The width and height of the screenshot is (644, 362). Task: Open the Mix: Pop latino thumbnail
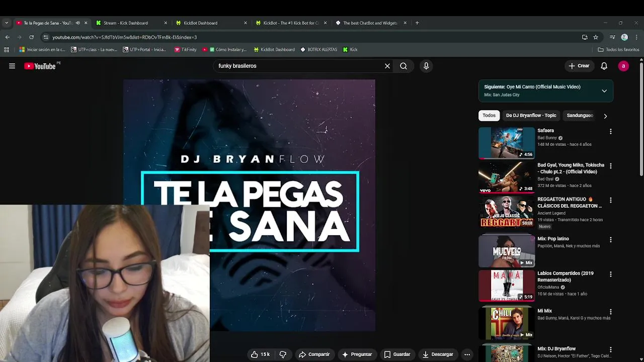pos(506,251)
